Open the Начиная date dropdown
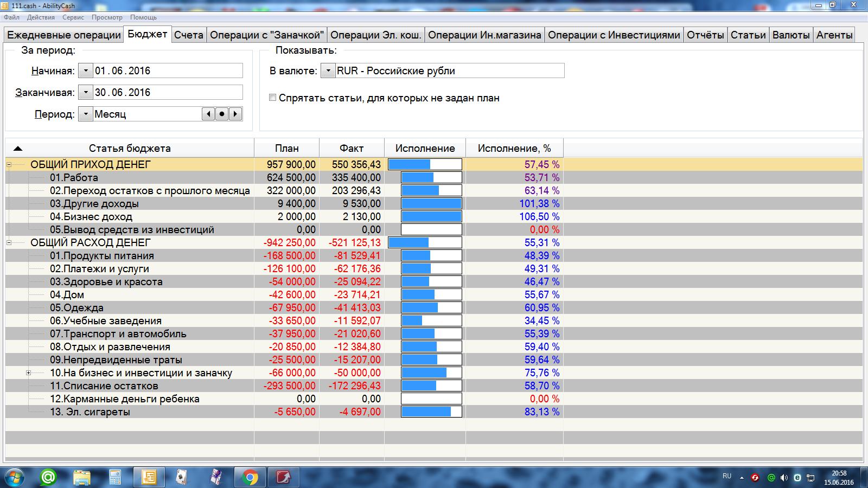The width and height of the screenshot is (868, 488). pyautogui.click(x=86, y=71)
